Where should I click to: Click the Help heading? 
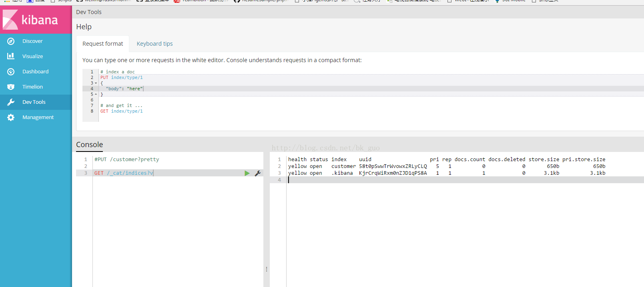[84, 27]
